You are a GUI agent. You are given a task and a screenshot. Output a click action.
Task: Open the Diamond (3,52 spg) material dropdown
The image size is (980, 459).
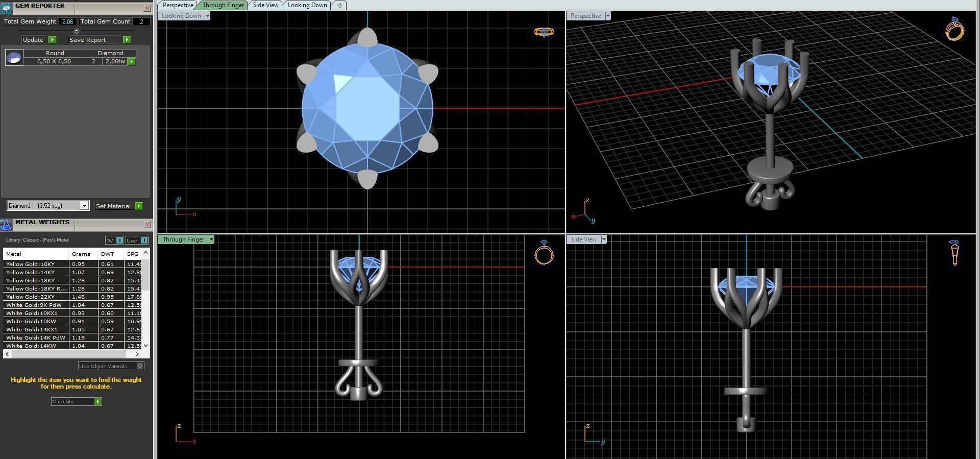[x=84, y=206]
